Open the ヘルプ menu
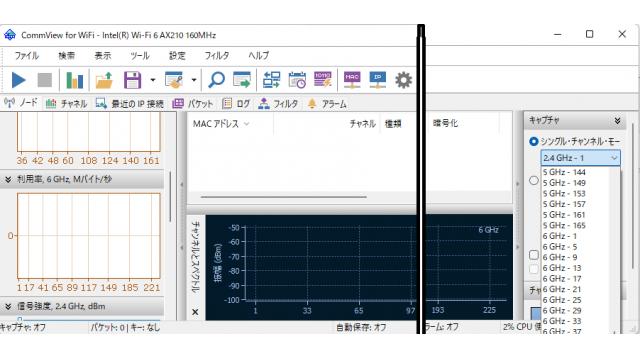This screenshot has height=360, width=640. [x=259, y=56]
